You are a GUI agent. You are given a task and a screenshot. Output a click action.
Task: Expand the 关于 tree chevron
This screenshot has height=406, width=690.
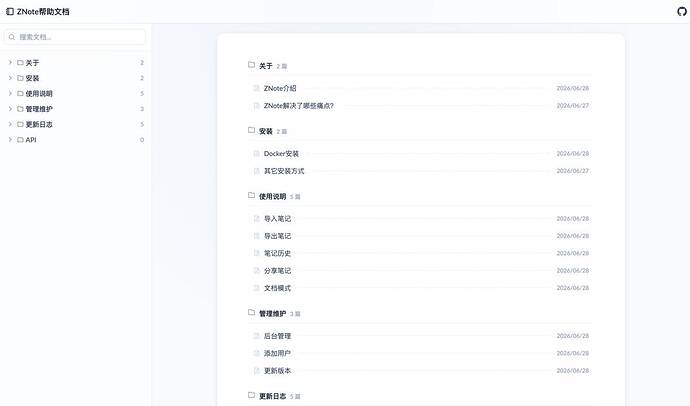coord(10,63)
